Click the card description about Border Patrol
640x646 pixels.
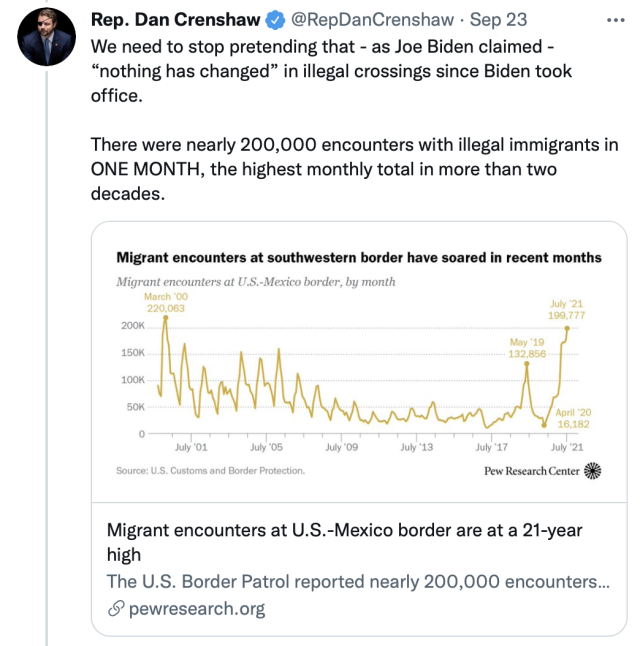[x=358, y=581]
